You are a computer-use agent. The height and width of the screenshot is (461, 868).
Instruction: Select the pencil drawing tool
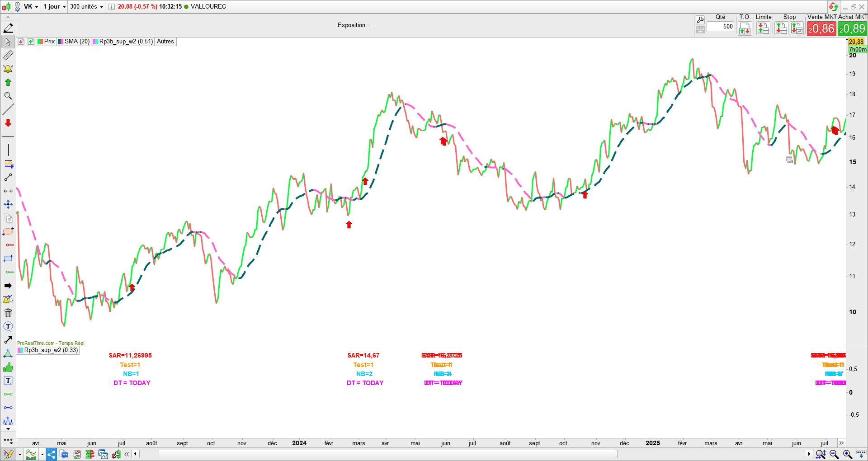pos(8,28)
